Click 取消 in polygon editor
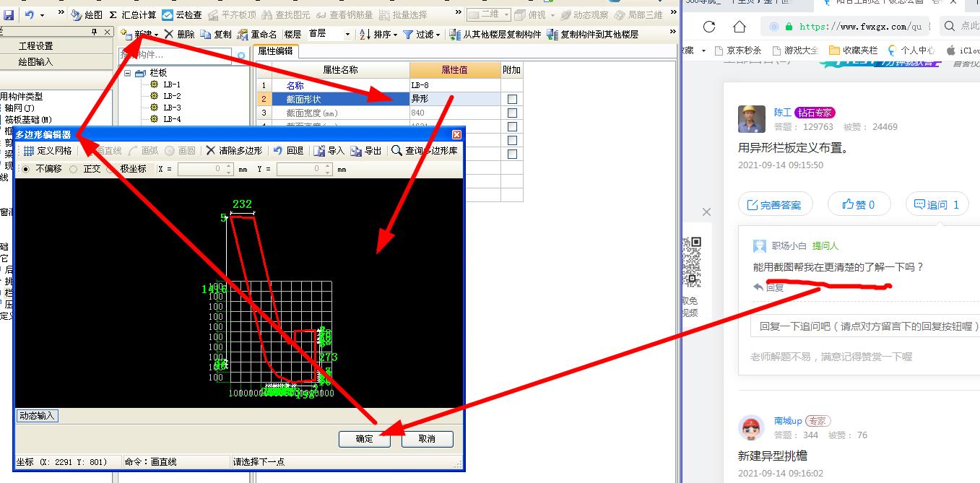 tap(428, 438)
